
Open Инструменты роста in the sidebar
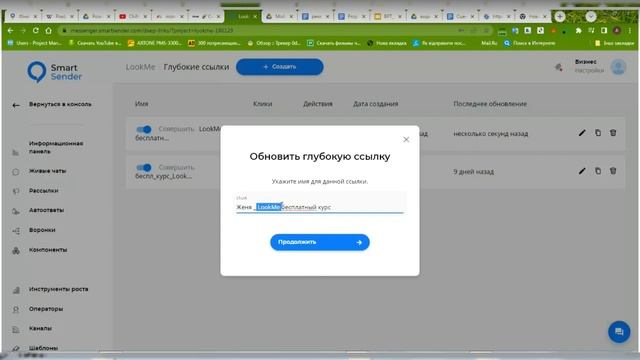point(58,289)
